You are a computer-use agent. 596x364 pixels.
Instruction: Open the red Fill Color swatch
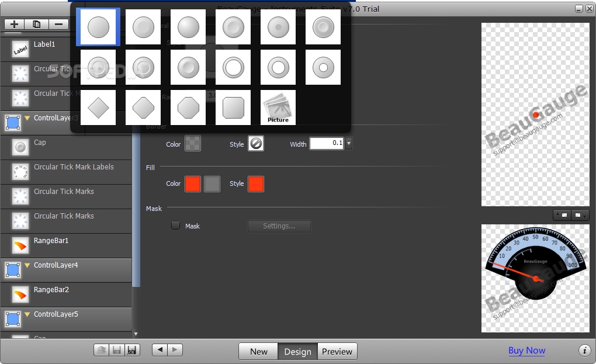193,184
